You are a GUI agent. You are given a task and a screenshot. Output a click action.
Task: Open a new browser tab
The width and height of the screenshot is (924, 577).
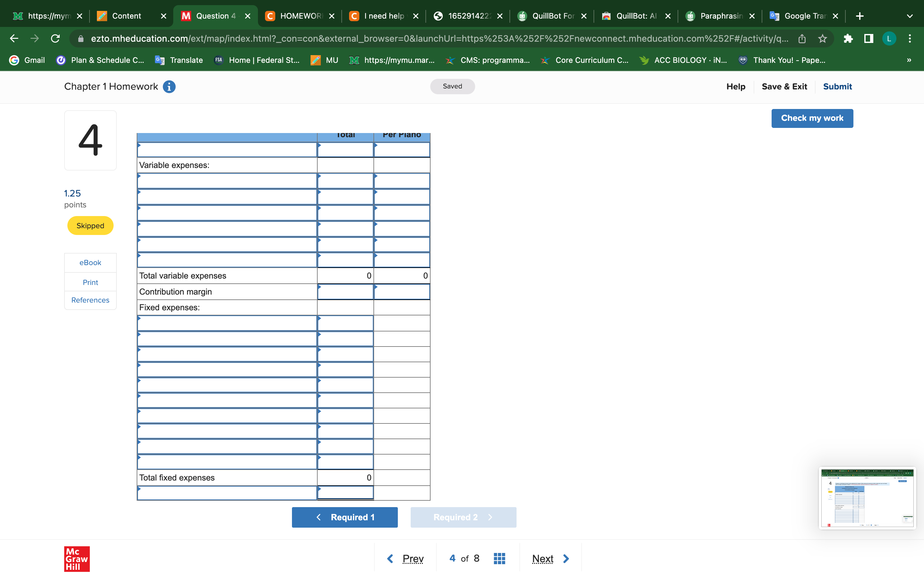(860, 16)
